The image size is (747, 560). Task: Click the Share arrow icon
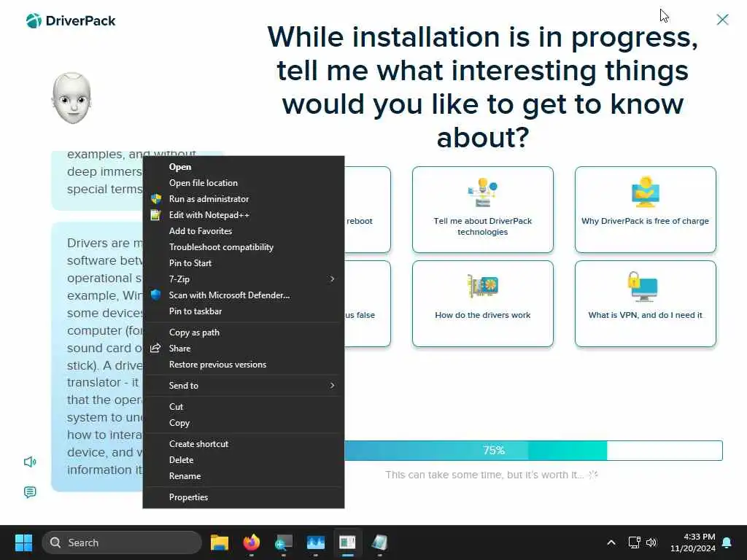pyautogui.click(x=155, y=348)
